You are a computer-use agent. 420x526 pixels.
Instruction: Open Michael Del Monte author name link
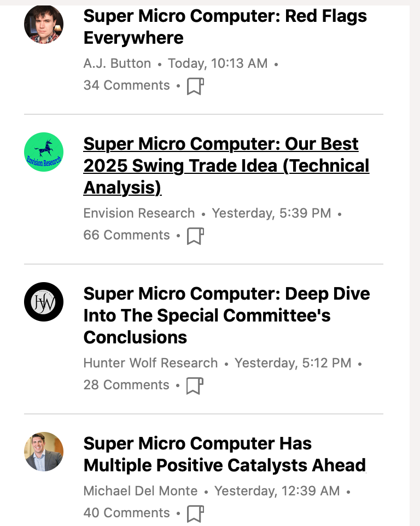pyautogui.click(x=141, y=491)
